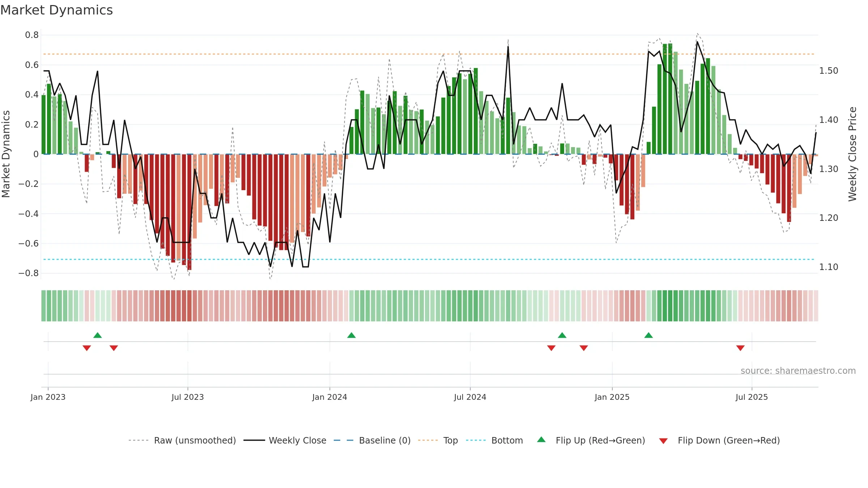Click the 0.8 left axis value
Screen dimensions: 868x488
click(x=32, y=35)
